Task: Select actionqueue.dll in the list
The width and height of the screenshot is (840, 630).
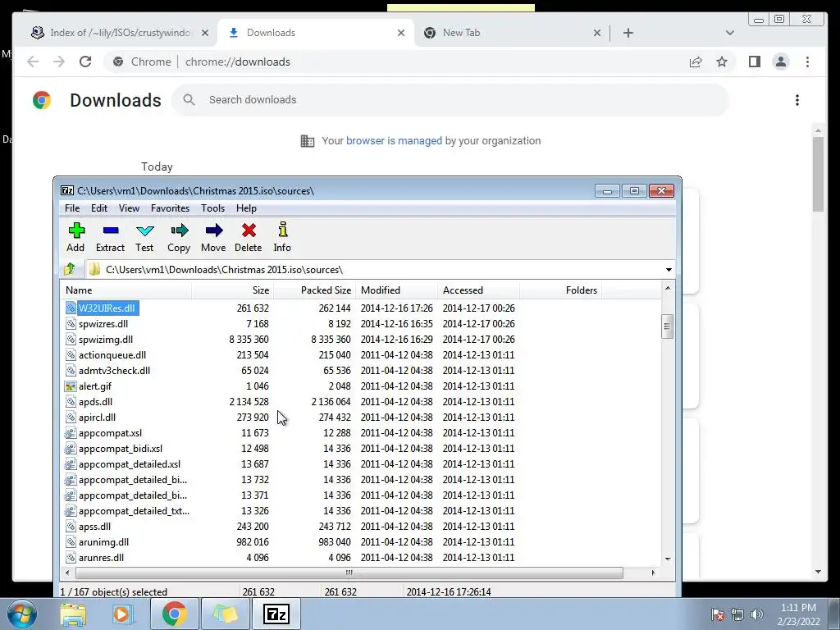Action: tap(112, 355)
